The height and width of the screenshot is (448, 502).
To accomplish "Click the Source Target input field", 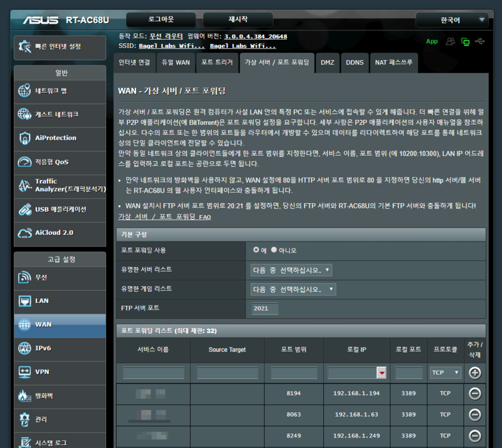I will pyautogui.click(x=227, y=373).
